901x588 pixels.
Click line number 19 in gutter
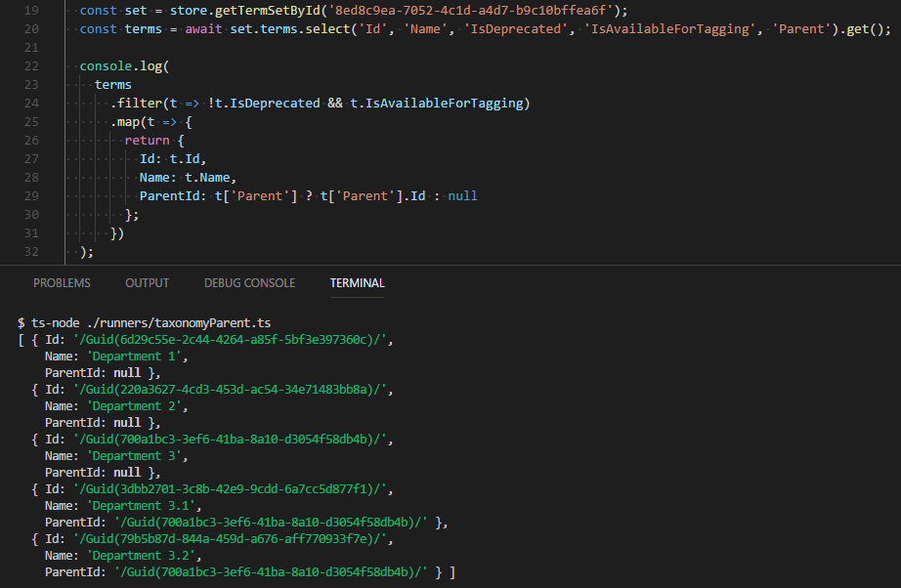tap(31, 11)
